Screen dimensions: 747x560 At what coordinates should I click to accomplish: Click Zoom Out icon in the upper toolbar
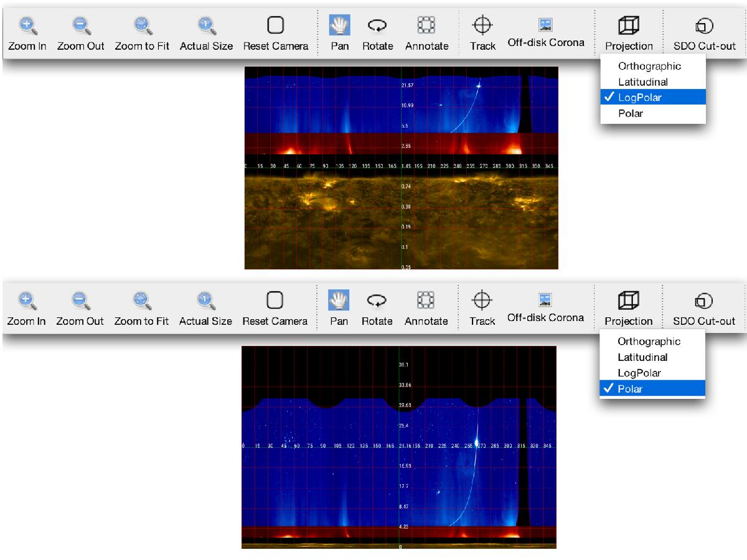pos(80,25)
